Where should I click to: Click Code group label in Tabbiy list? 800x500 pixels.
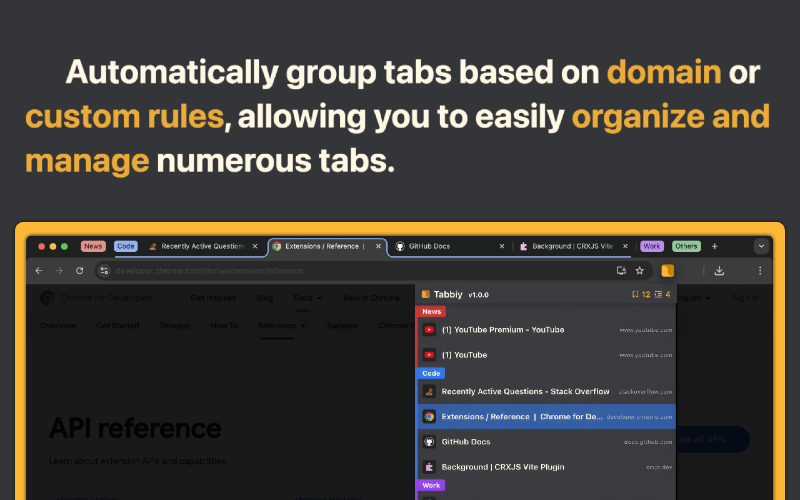431,373
